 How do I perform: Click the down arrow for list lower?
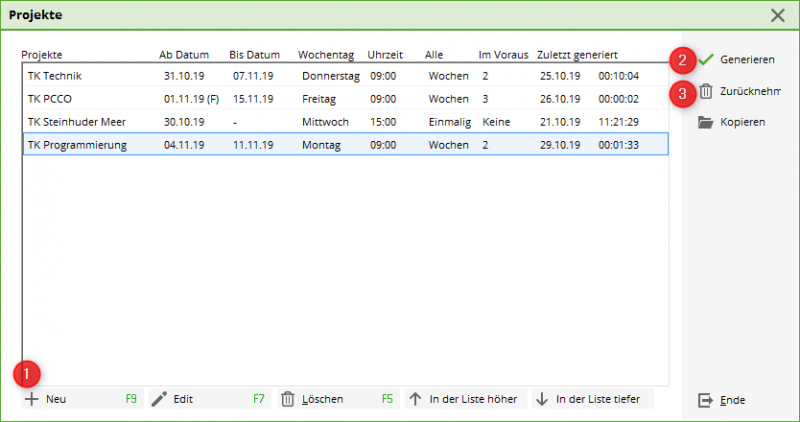point(542,399)
